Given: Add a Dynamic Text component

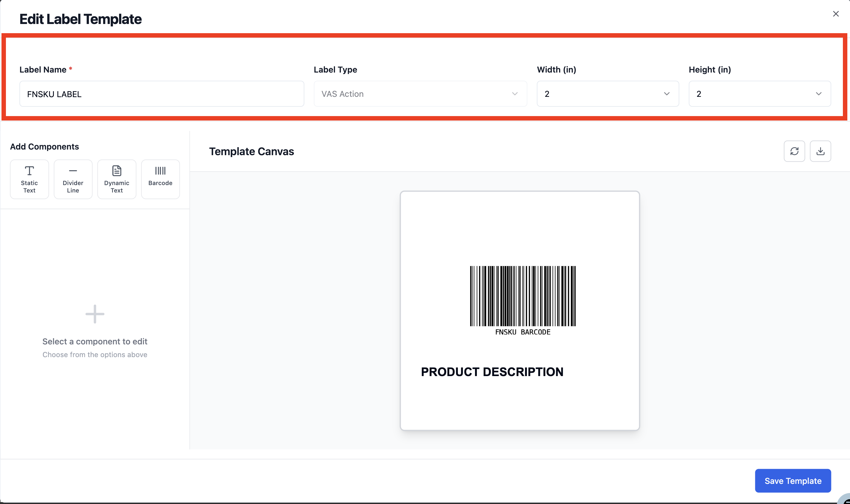Looking at the screenshot, I should (x=116, y=179).
